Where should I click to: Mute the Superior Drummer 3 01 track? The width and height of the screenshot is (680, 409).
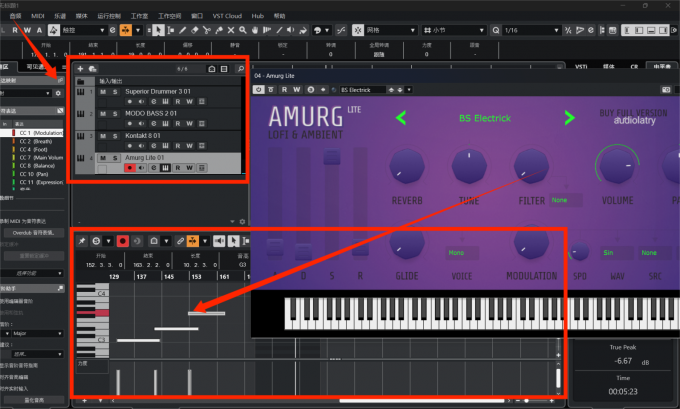[103, 92]
